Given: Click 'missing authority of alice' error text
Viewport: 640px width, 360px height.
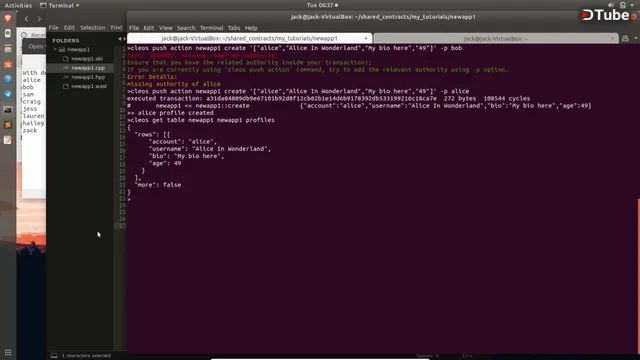Looking at the screenshot, I should tap(173, 84).
